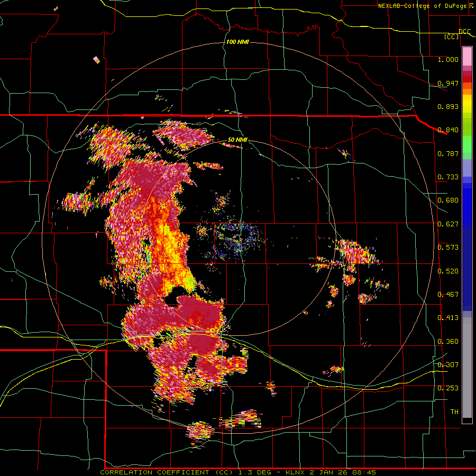The height and width of the screenshot is (476, 476).
Task: Click the 100 NMI range ring label
Action: (x=237, y=42)
